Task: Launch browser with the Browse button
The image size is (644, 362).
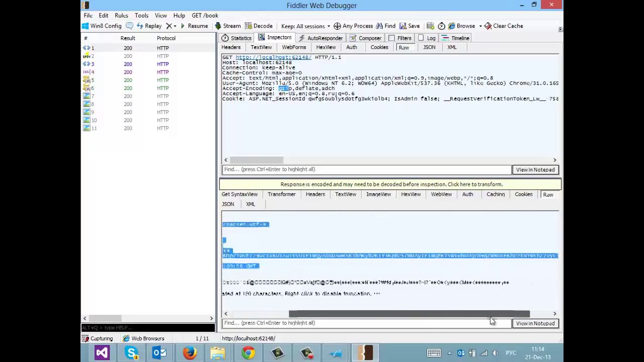Action: pos(461,26)
